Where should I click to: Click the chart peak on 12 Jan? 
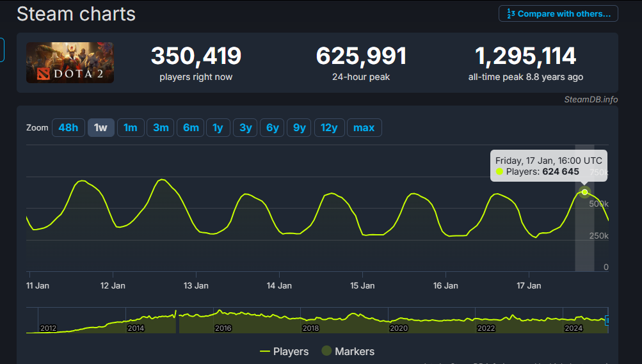point(161,180)
